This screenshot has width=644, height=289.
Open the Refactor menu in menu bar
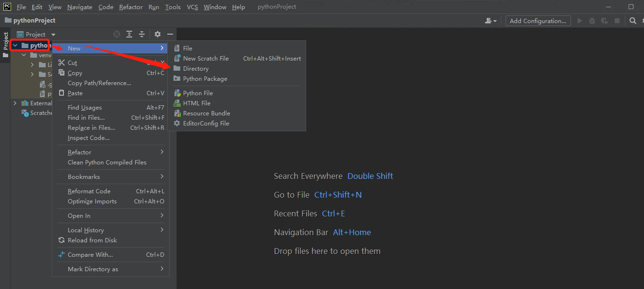[131, 7]
